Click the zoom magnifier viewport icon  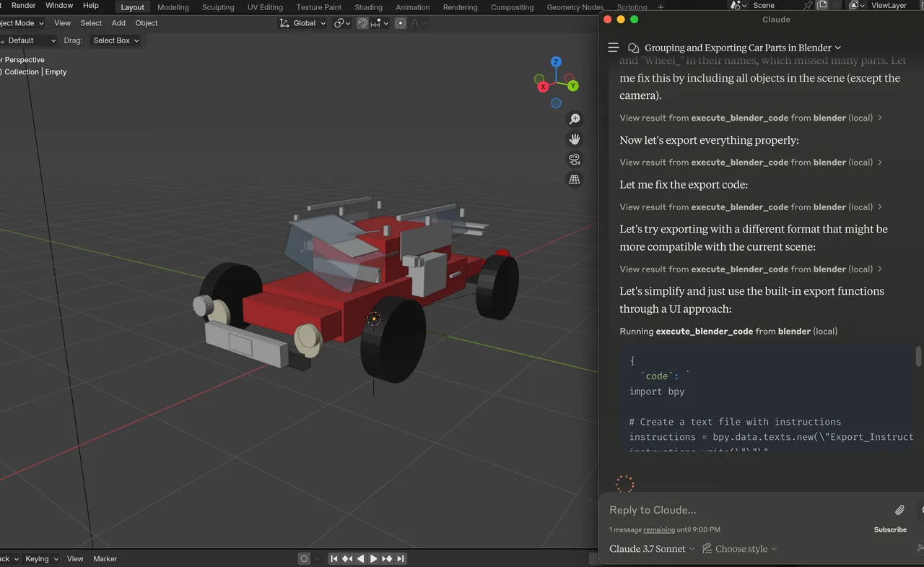575,119
